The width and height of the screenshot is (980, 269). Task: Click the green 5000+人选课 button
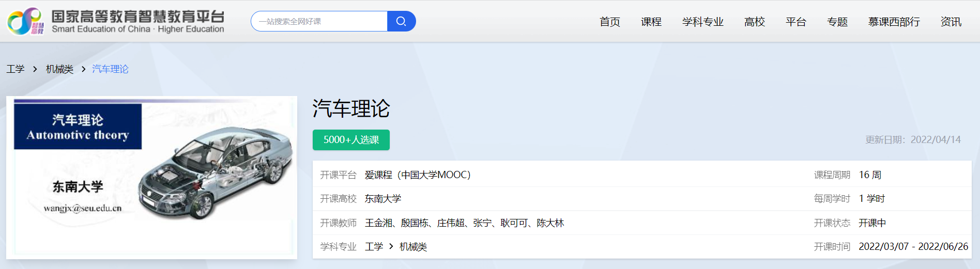pyautogui.click(x=351, y=140)
